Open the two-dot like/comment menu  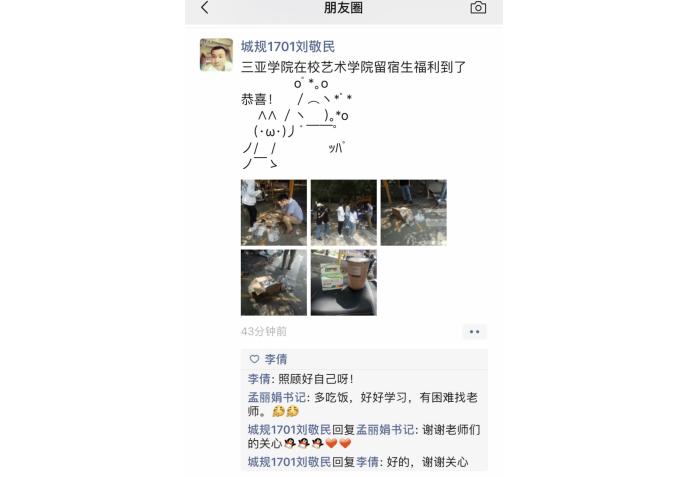474,332
